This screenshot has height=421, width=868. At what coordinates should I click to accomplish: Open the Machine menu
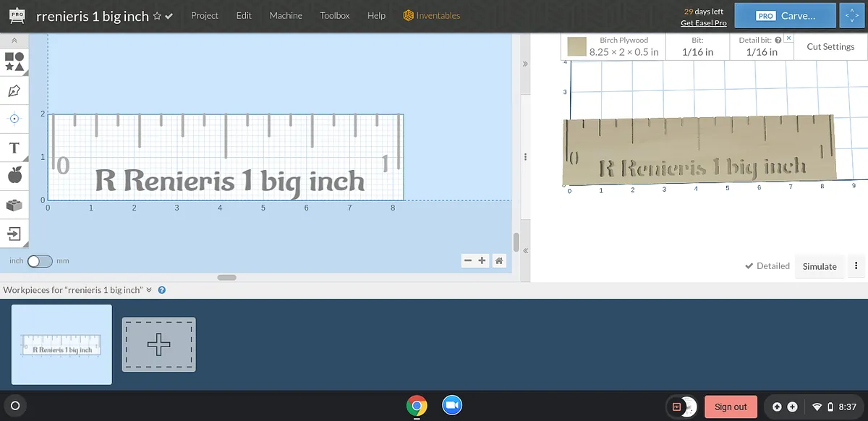[x=286, y=15]
